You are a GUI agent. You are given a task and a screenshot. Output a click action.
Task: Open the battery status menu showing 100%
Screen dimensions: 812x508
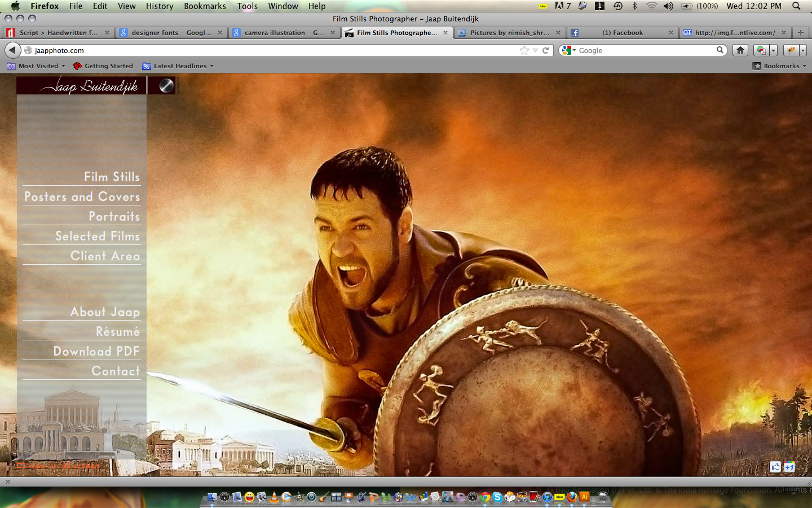tap(700, 6)
